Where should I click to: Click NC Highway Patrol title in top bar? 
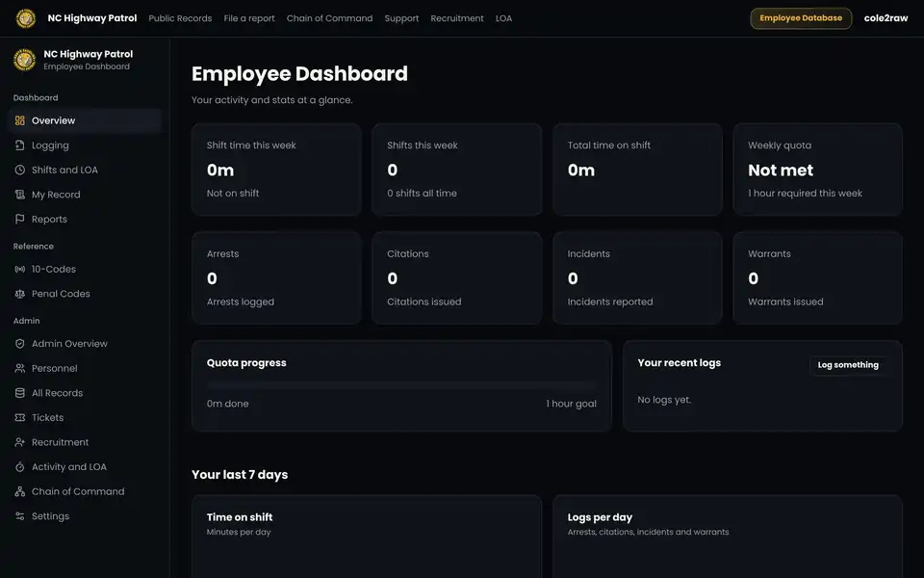tap(92, 18)
